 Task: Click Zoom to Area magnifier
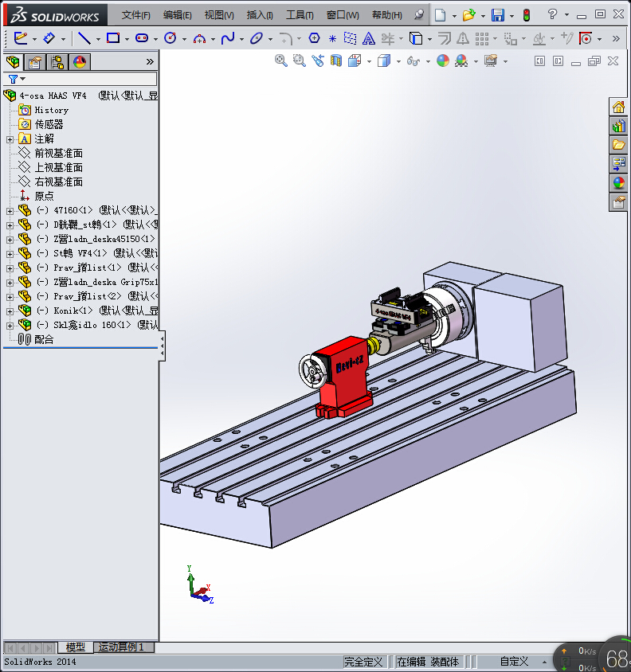pos(299,61)
